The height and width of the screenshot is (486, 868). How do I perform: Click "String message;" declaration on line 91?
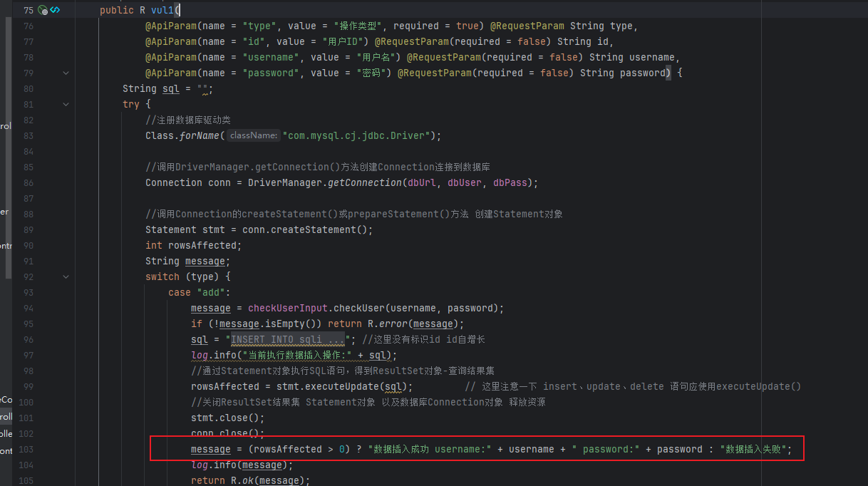(x=188, y=261)
